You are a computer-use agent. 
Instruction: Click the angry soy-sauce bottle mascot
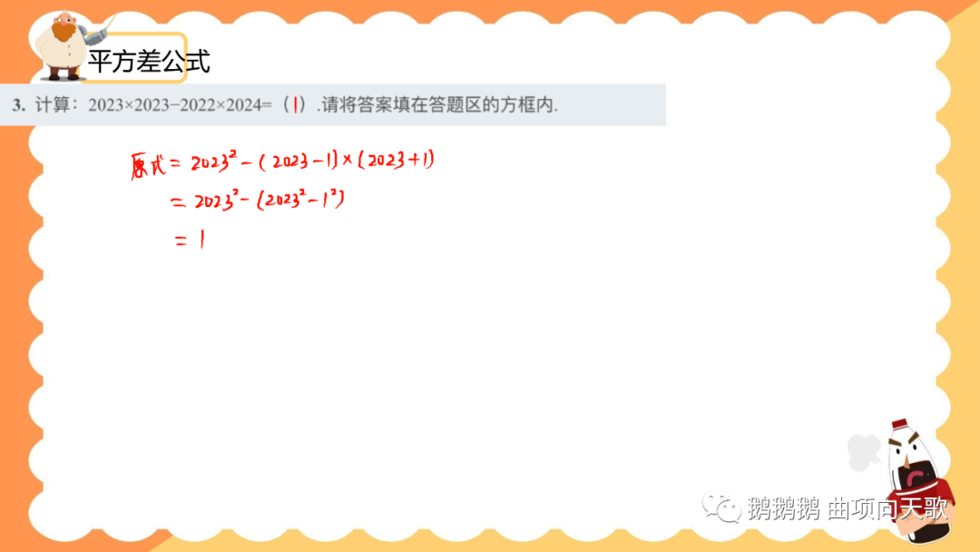pos(918,480)
